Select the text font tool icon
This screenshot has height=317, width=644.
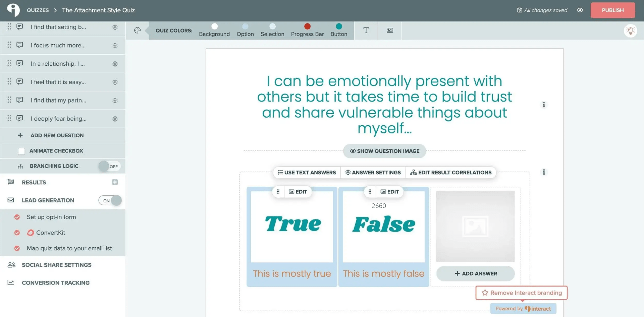coord(366,30)
